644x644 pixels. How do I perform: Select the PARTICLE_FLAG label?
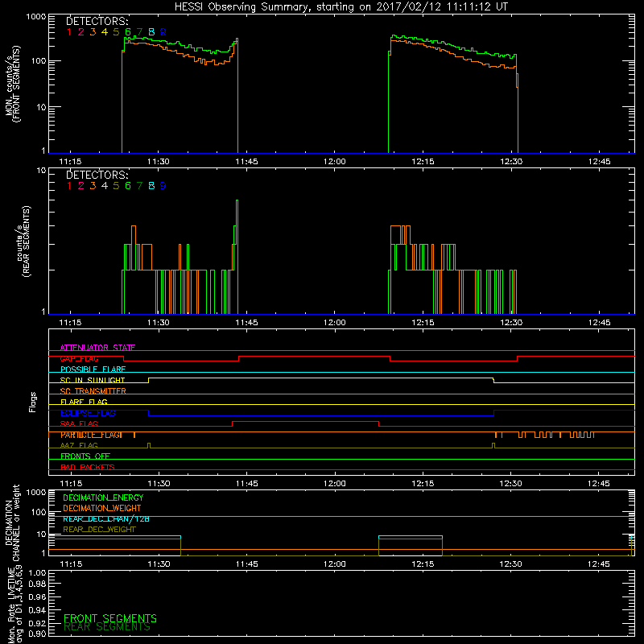pyautogui.click(x=91, y=435)
